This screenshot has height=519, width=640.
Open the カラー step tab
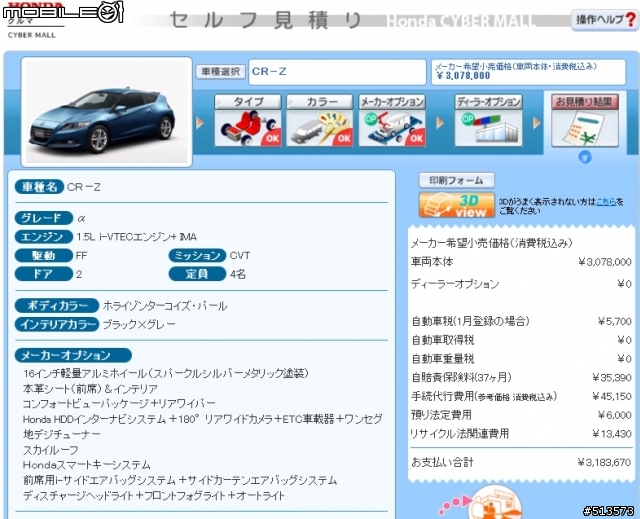tap(320, 102)
